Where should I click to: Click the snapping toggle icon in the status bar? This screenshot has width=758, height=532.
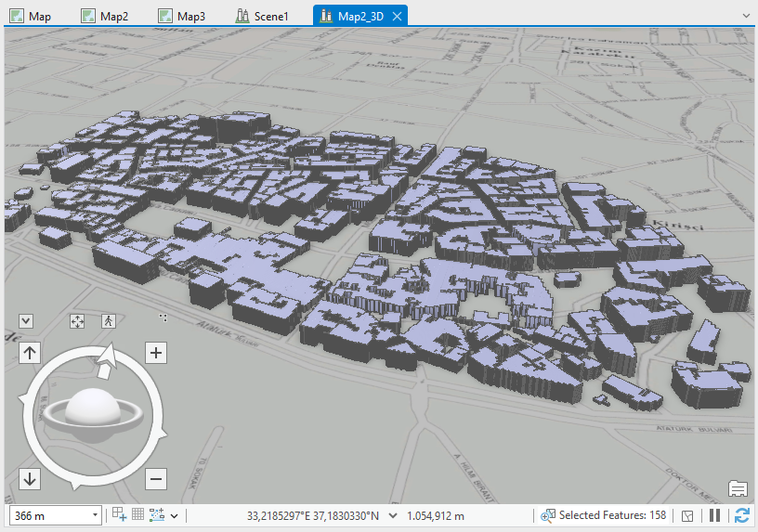[119, 514]
